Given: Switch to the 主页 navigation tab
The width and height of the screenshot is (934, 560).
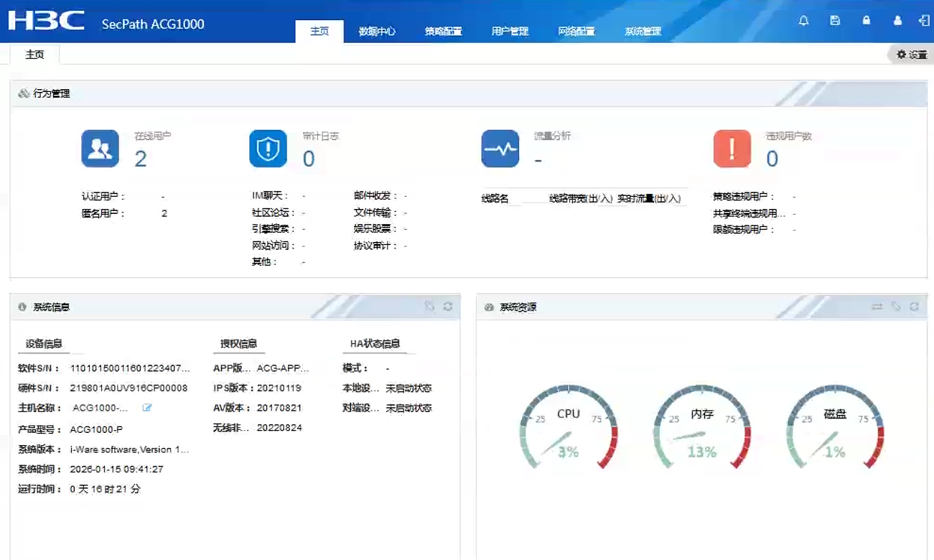Looking at the screenshot, I should tap(319, 32).
